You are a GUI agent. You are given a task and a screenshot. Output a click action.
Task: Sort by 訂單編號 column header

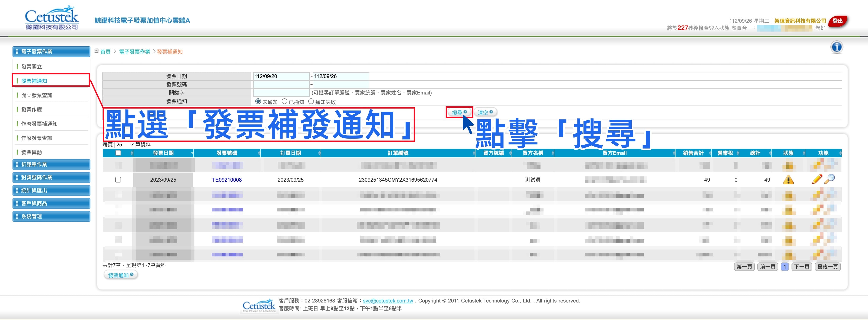click(398, 153)
